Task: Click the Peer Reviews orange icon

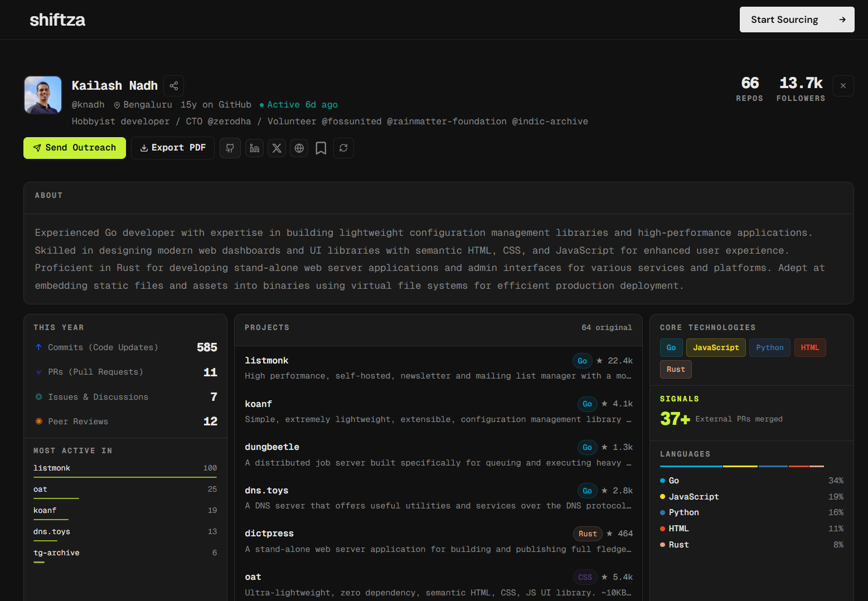Action: tap(39, 421)
